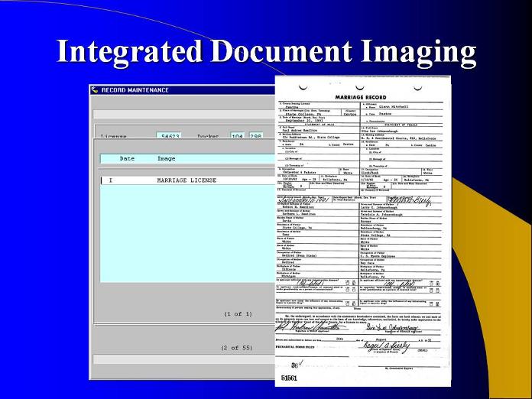Click the (1 of 1) image counter
Viewport: 532px width, 399px height.
coord(237,314)
